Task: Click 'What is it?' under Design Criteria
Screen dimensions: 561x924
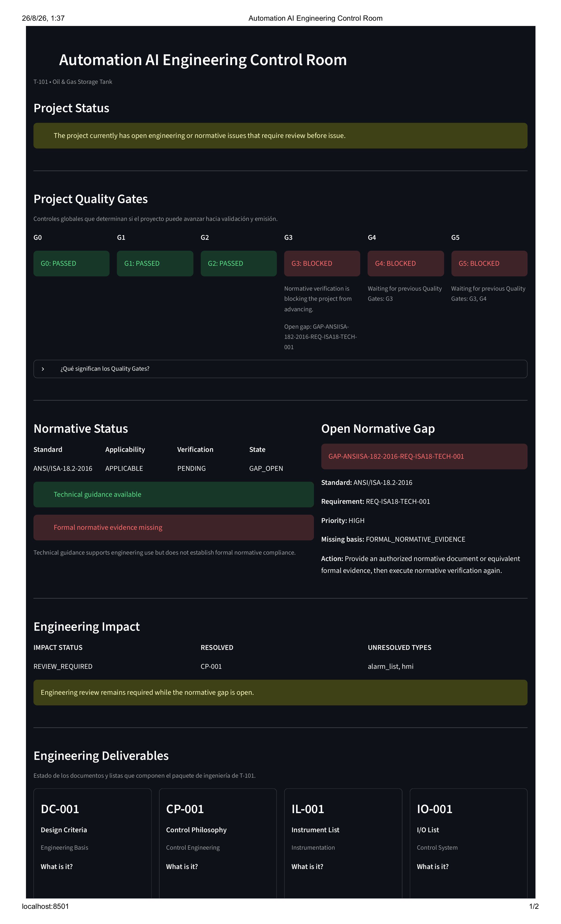Action: click(57, 867)
